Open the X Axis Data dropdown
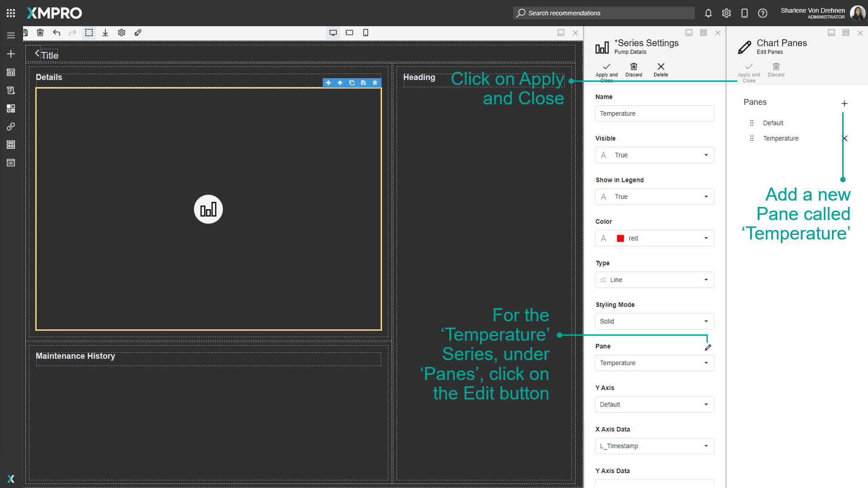 (x=655, y=446)
